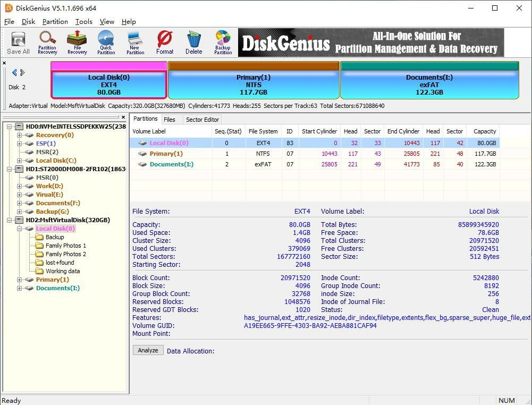The width and height of the screenshot is (532, 405).
Task: Select the EXT4 Local Disk(0) partition bar
Action: point(108,80)
